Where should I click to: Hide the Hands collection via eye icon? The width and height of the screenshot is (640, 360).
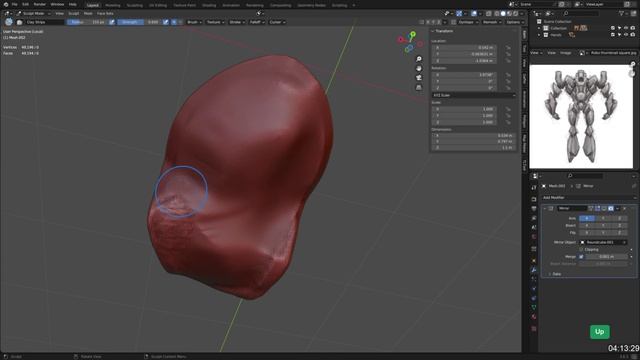click(x=626, y=35)
